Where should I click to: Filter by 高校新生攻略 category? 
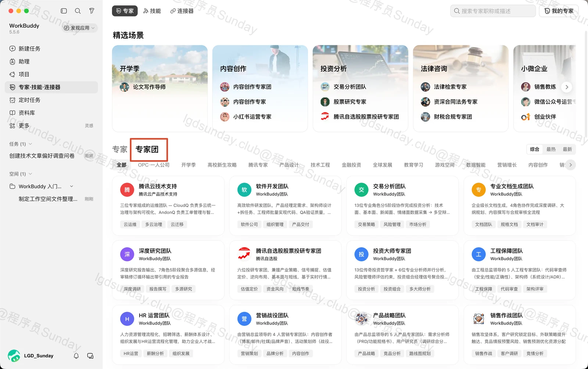tap(222, 165)
